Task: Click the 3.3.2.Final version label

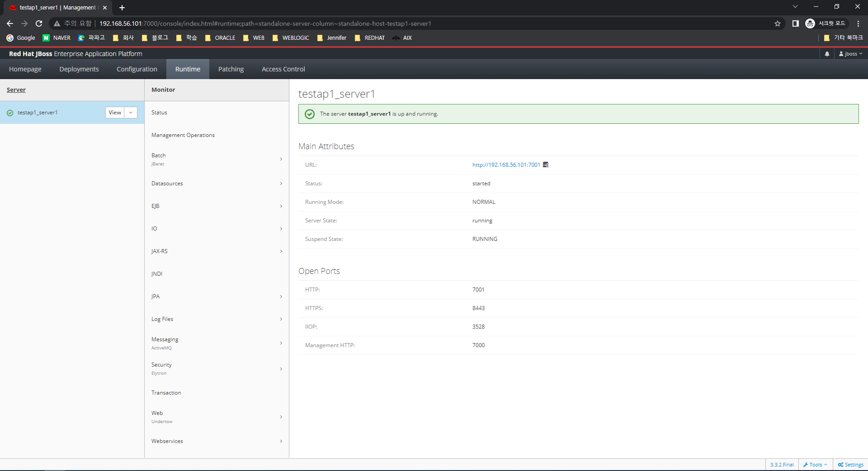Action: (782, 465)
